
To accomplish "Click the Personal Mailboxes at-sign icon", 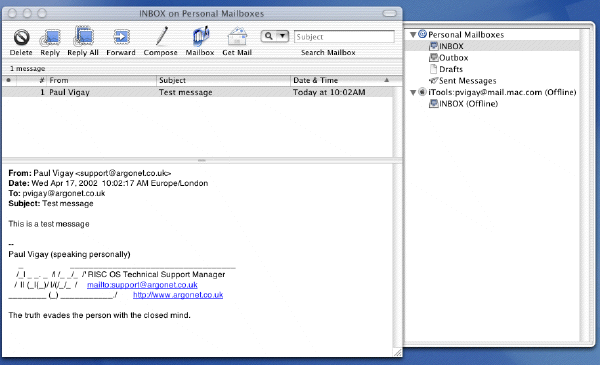I will 422,34.
